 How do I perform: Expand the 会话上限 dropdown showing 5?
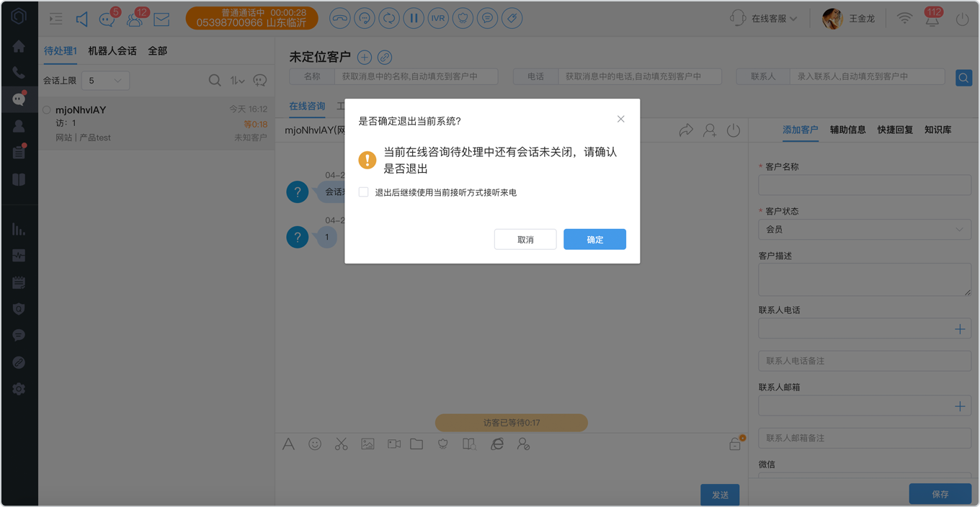click(x=105, y=81)
